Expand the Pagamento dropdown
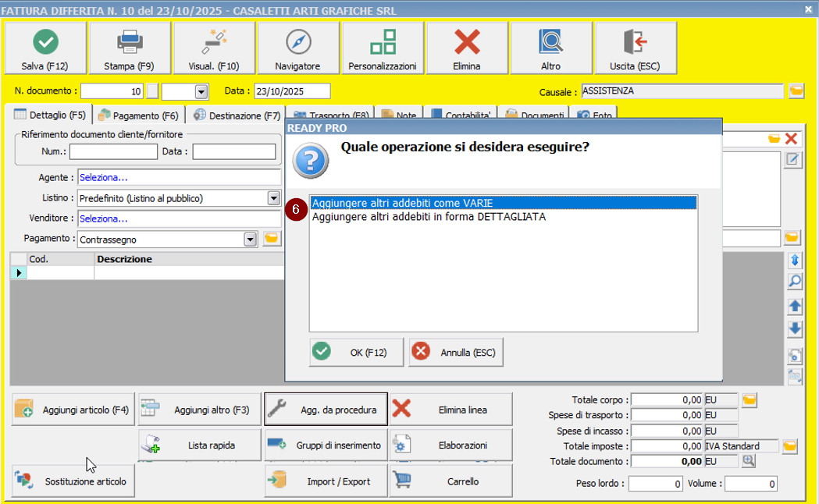Image resolution: width=819 pixels, height=504 pixels. click(250, 240)
